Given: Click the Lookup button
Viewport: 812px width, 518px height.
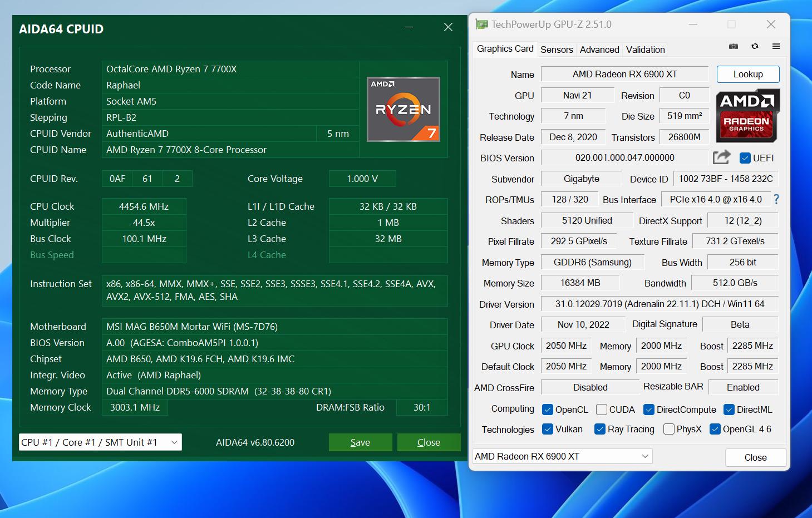Looking at the screenshot, I should pyautogui.click(x=747, y=74).
